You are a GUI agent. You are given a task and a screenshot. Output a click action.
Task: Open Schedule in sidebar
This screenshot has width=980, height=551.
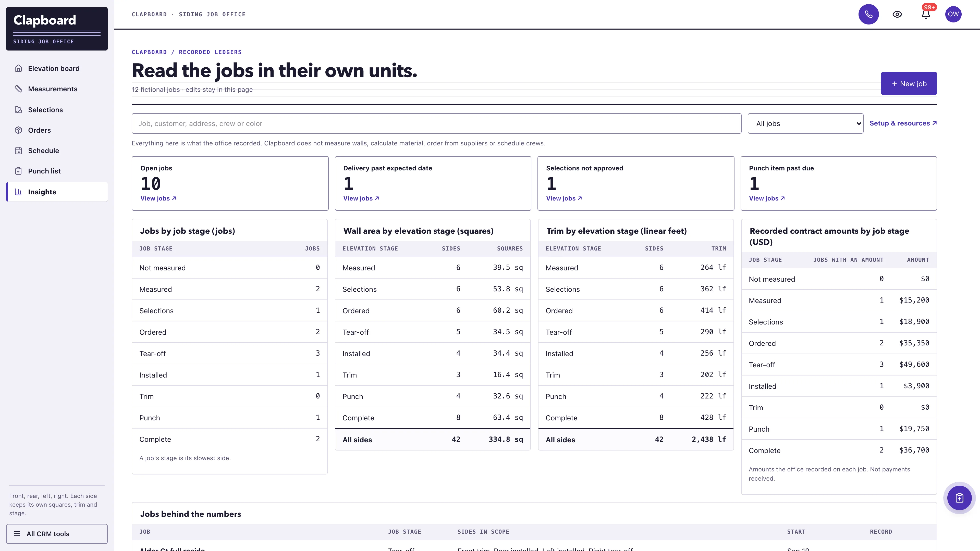click(x=57, y=151)
